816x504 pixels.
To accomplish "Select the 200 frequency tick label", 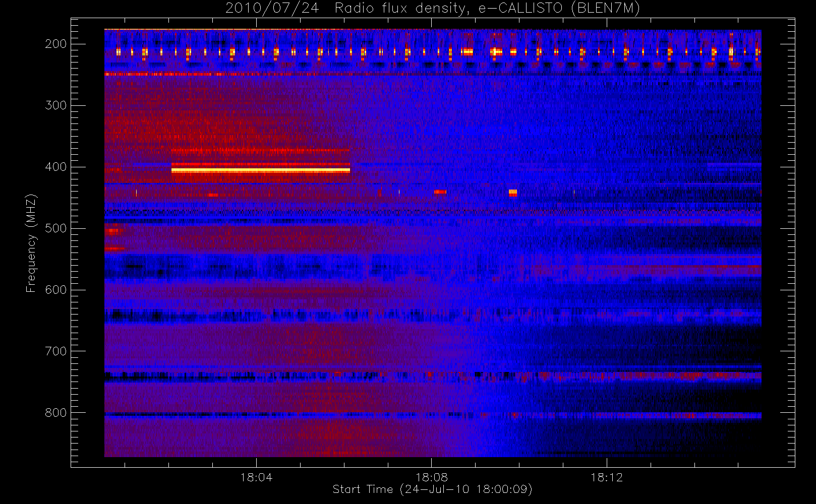I will [x=55, y=44].
